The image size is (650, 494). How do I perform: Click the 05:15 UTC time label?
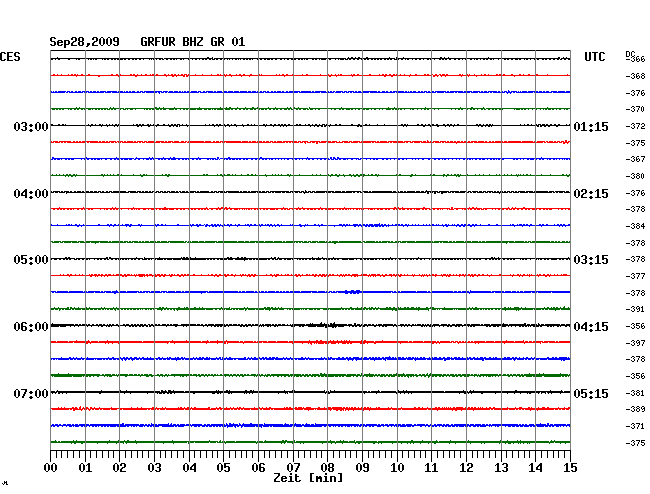click(591, 393)
